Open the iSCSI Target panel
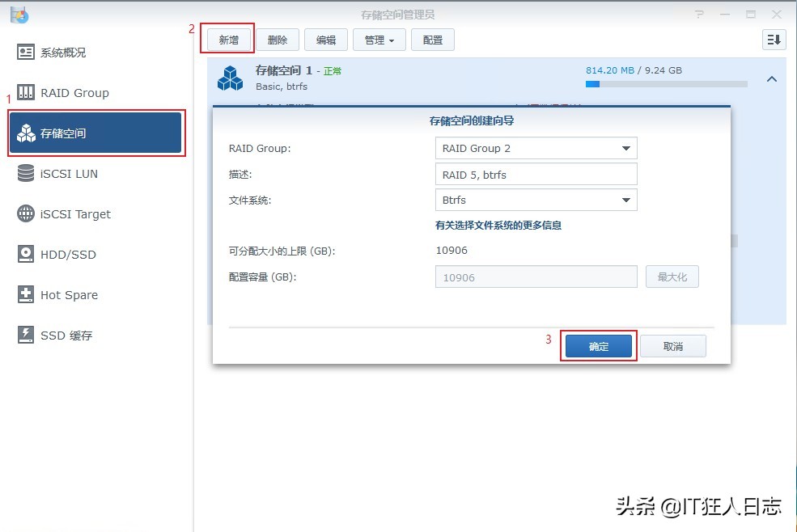This screenshot has width=797, height=532. [x=74, y=213]
